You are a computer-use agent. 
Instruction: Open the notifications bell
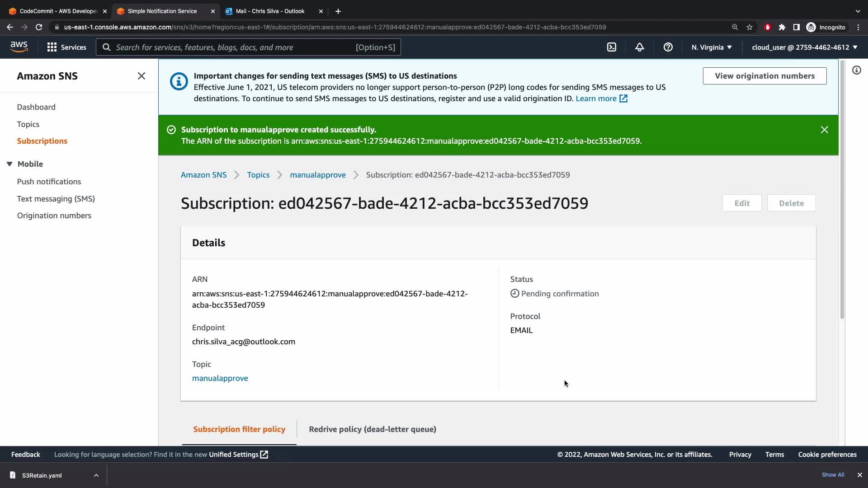click(x=639, y=47)
